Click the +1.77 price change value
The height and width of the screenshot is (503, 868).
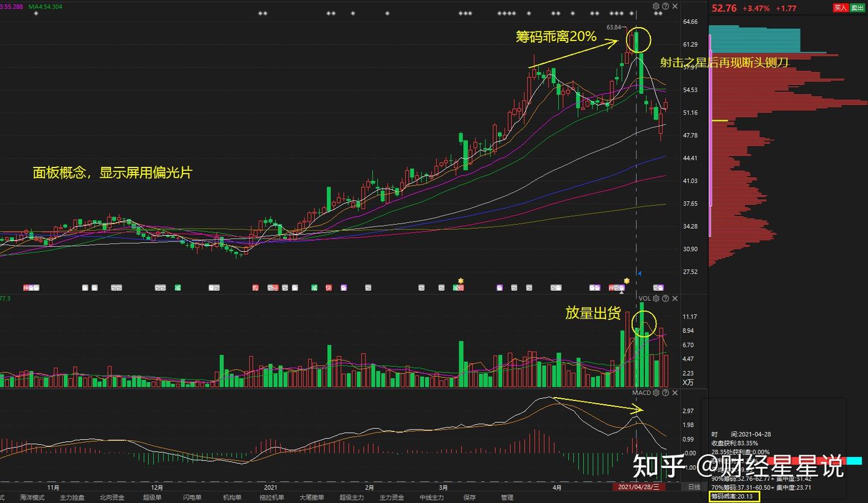(786, 8)
